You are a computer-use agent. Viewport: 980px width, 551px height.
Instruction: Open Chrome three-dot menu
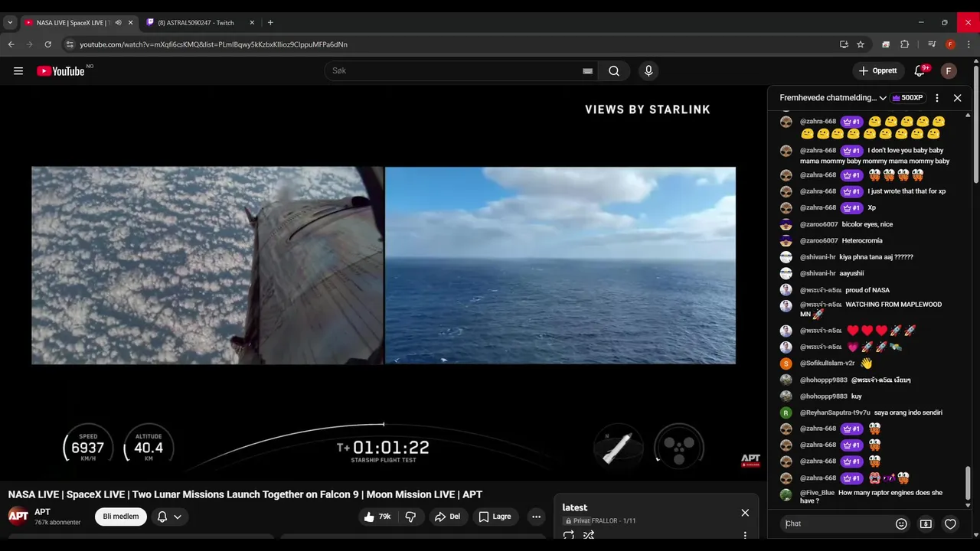(969, 44)
